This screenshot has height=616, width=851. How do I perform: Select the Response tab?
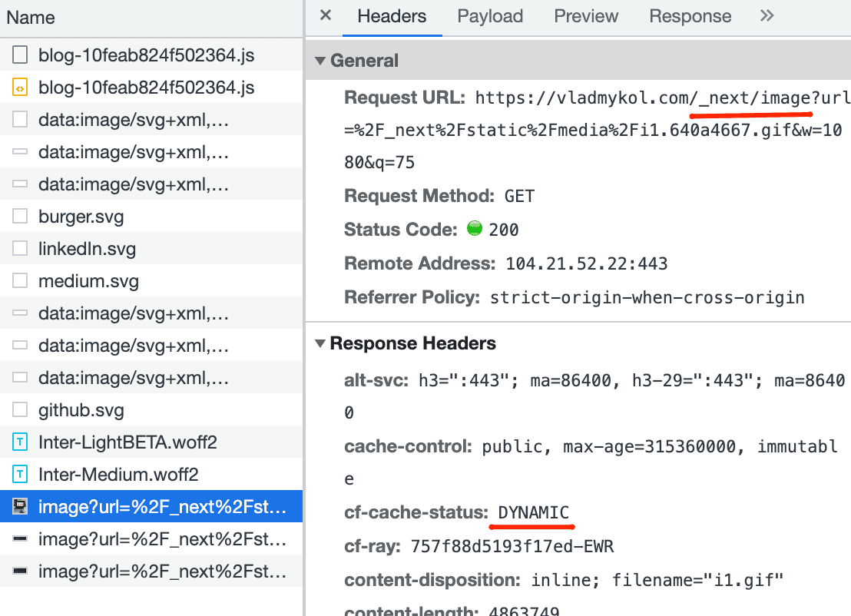click(x=690, y=16)
